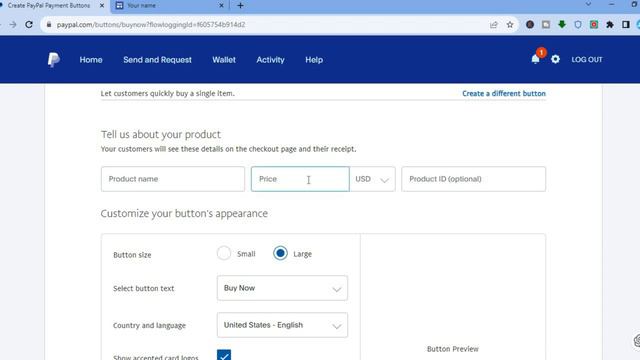
Task: Open the Activity menu item
Action: [x=270, y=60]
